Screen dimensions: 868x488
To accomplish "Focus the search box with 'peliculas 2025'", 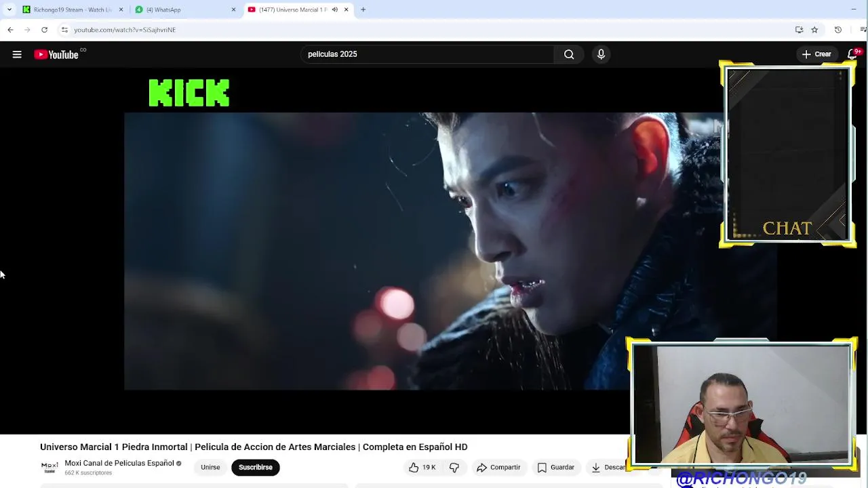I will pyautogui.click(x=427, y=54).
